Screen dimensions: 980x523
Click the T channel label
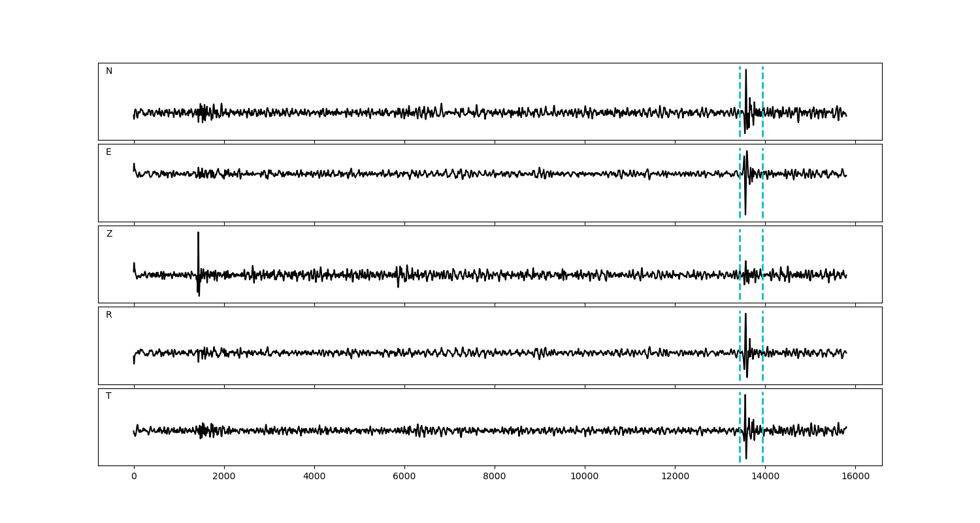pyautogui.click(x=108, y=396)
